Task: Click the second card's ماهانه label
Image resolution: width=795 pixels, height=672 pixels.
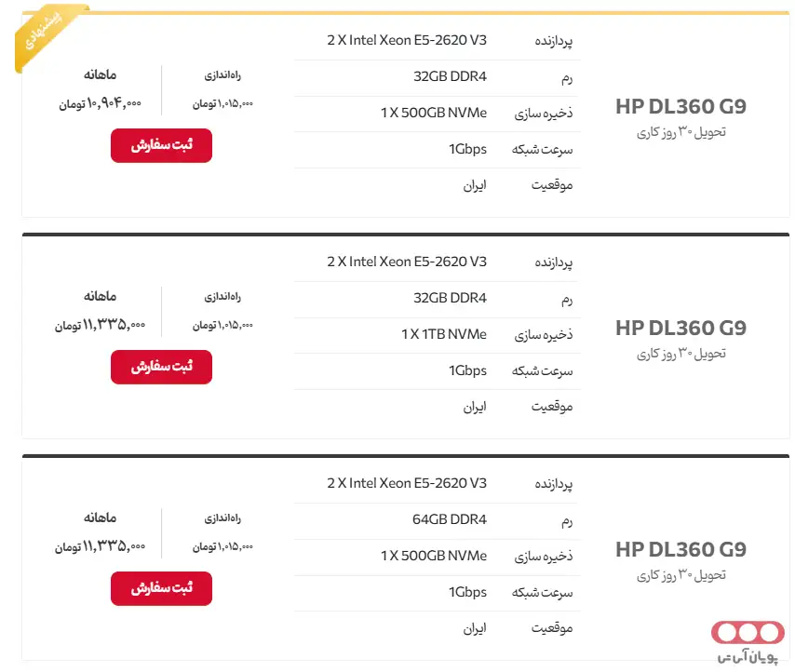Action: pyautogui.click(x=100, y=296)
